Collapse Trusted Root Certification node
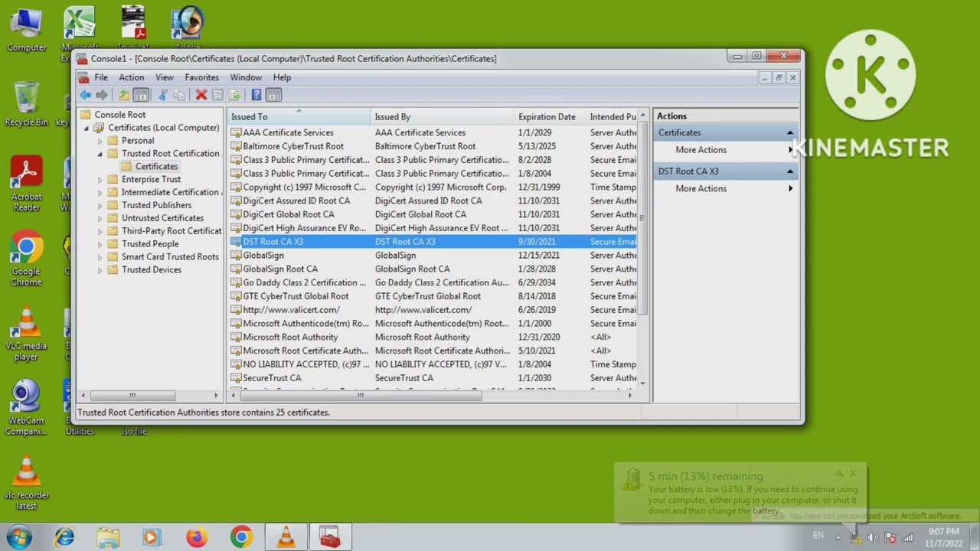The image size is (980, 551). click(100, 154)
